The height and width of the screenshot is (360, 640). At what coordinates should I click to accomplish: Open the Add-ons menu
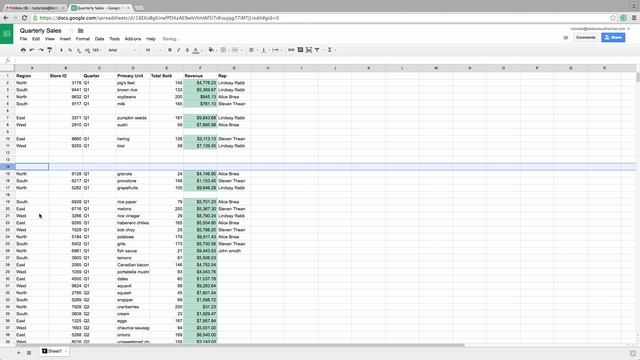133,39
